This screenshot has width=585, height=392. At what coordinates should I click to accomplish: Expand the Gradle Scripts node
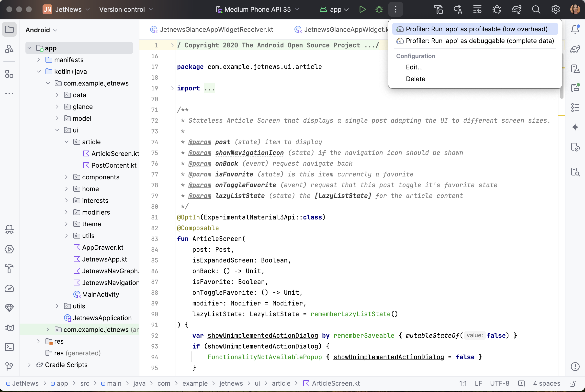click(x=29, y=365)
